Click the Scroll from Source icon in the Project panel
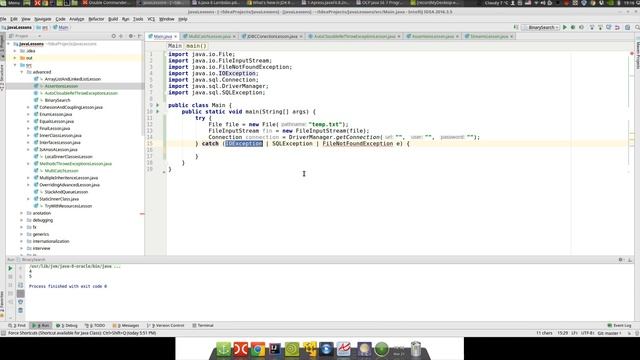 click(x=113, y=36)
